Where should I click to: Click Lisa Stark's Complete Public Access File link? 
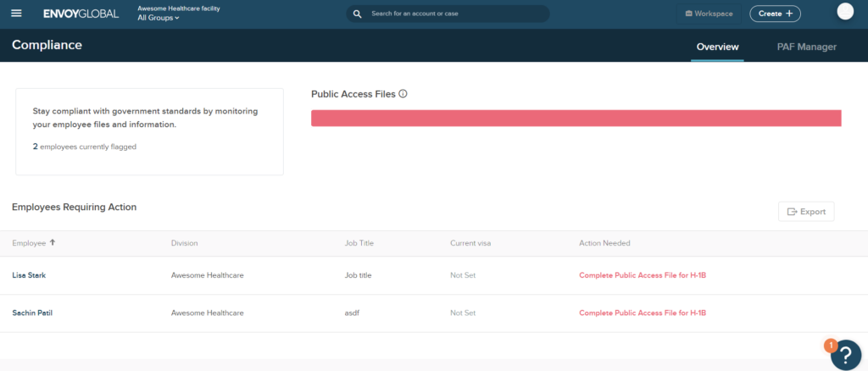click(x=643, y=275)
